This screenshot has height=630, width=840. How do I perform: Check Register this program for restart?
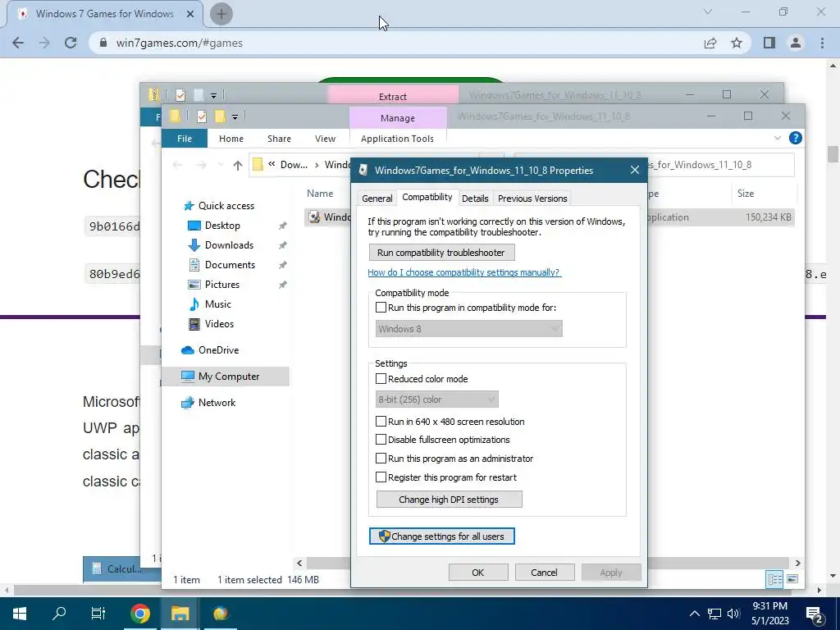pos(381,477)
